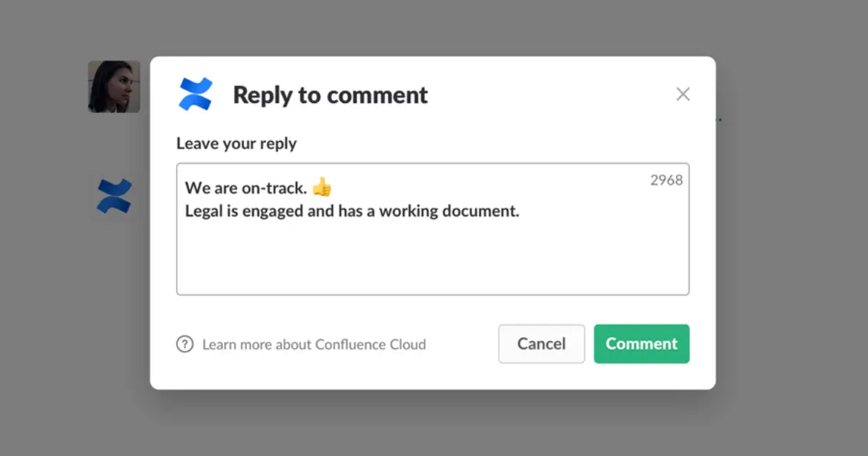Click the Reply to comment dialog title
The height and width of the screenshot is (456, 868).
click(330, 95)
